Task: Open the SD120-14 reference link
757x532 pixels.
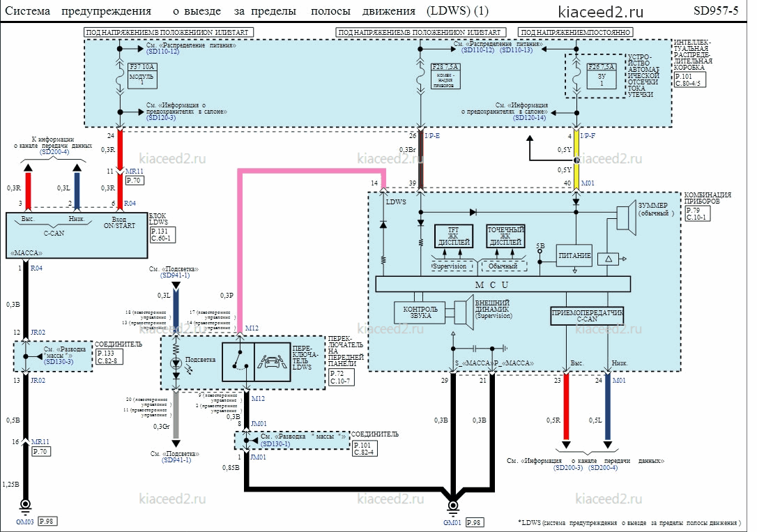Action: point(530,118)
